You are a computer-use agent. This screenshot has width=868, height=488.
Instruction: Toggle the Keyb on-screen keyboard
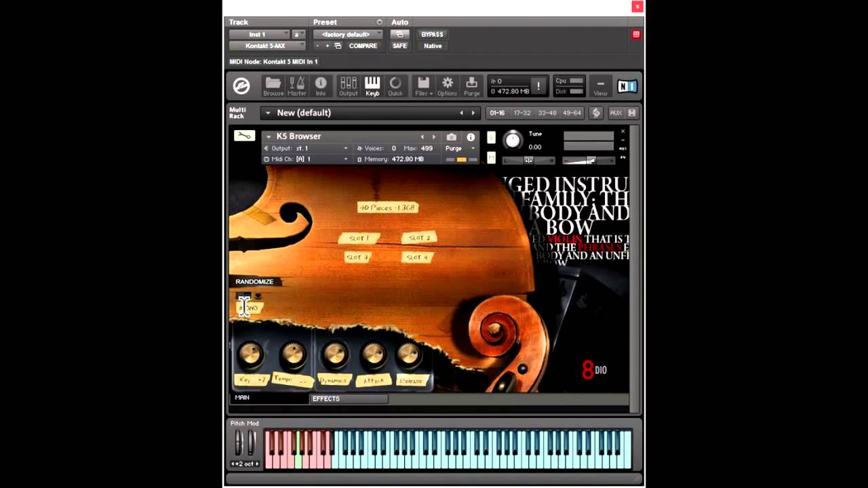(372, 86)
